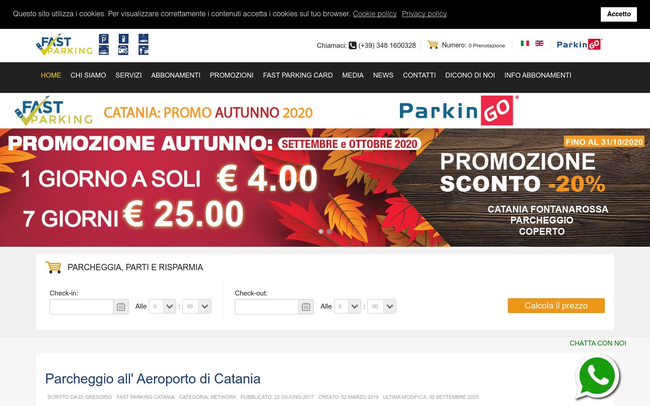Screen dimensions: 650x406
Task: Go to the PROMOZIONI menu item
Action: click(231, 75)
